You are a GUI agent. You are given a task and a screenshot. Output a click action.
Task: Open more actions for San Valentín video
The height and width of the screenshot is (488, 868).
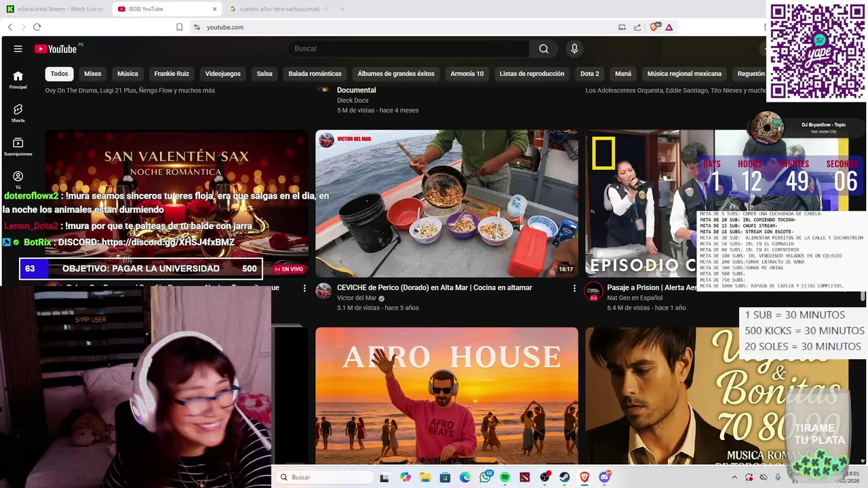tap(304, 288)
